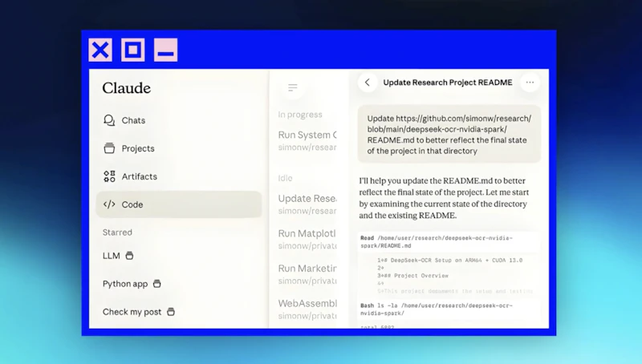Go back using the left chevron button
The image size is (642, 364).
368,83
